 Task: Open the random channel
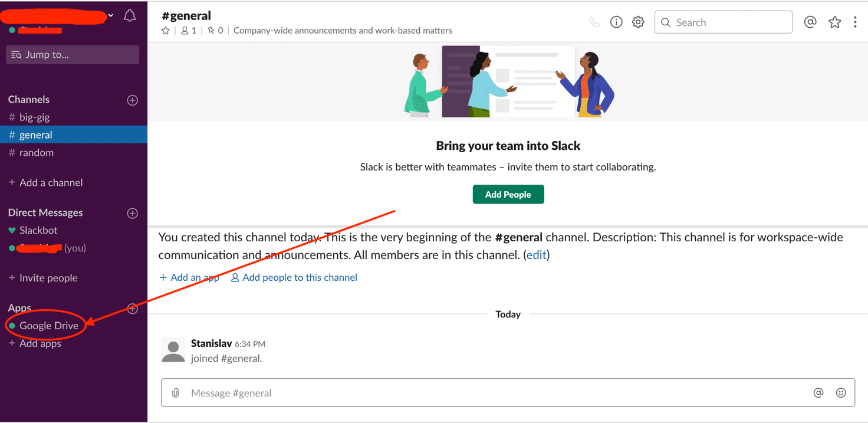coord(37,153)
